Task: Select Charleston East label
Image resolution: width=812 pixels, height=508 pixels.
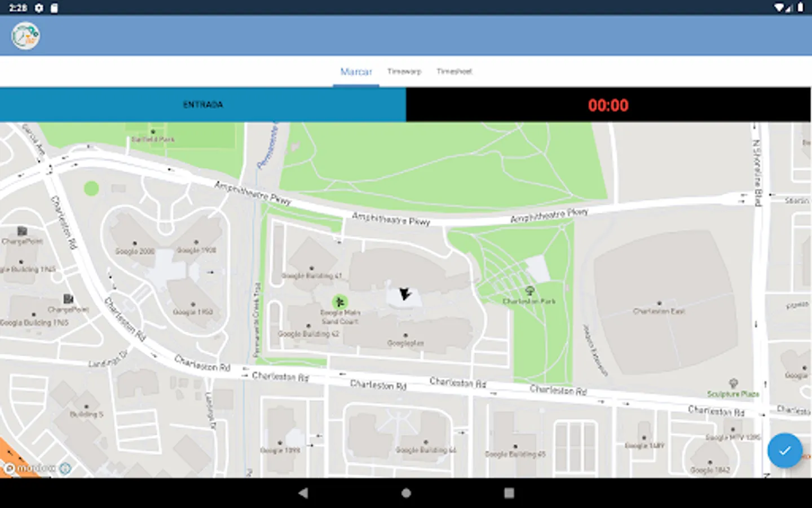Action: coord(659,311)
